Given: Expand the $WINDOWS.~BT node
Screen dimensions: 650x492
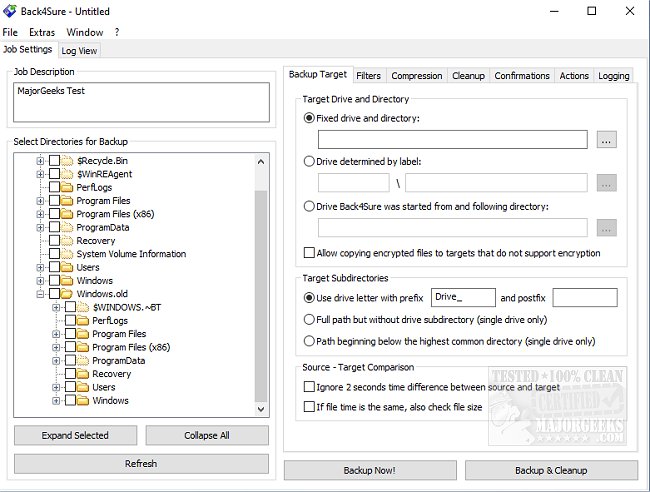Looking at the screenshot, I should click(x=56, y=307).
